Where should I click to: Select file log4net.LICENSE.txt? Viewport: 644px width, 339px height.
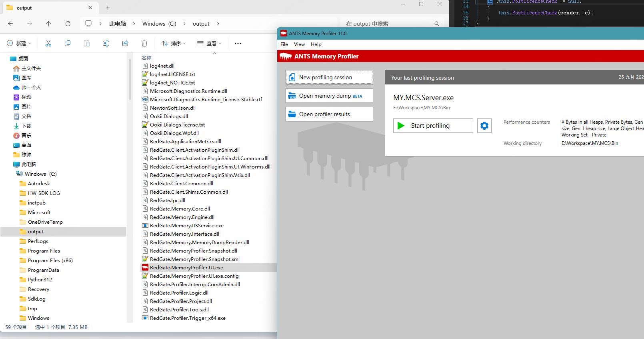click(x=172, y=74)
